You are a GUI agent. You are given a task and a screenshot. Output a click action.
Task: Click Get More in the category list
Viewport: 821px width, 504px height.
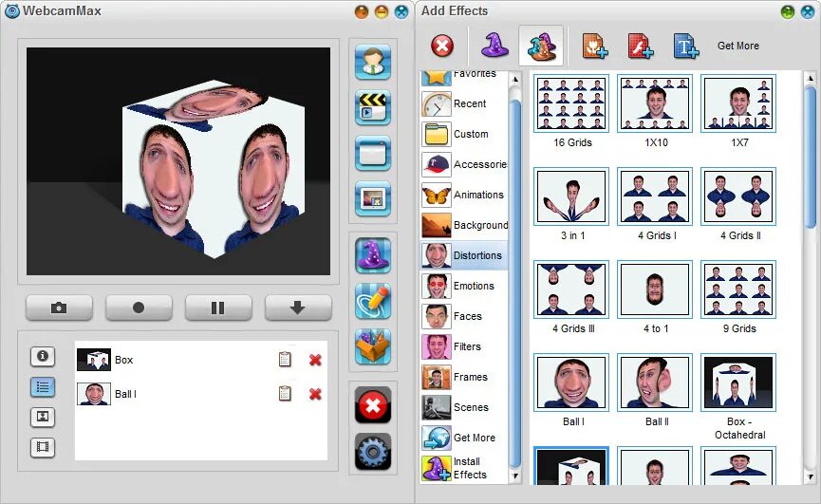pos(463,438)
